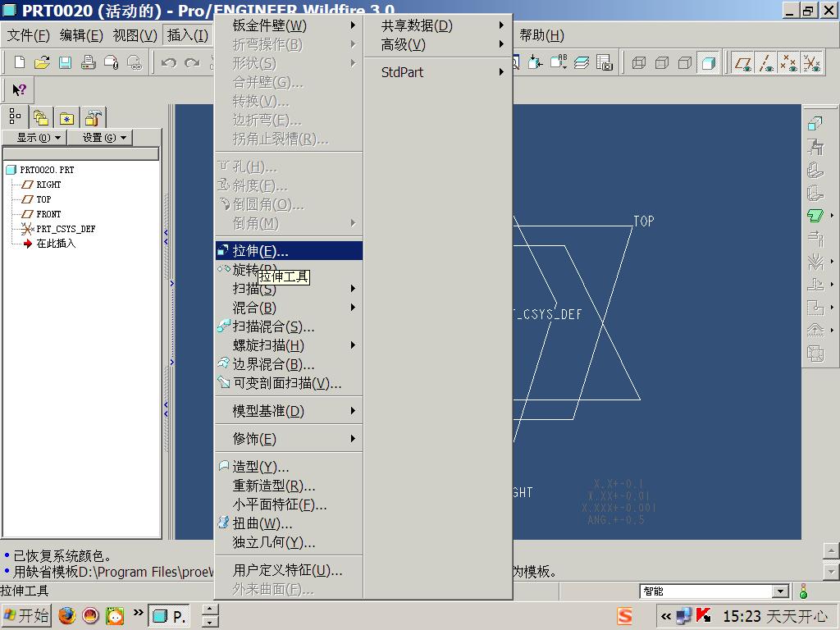840x630 pixels.
Task: Click the send mail with link icon
Action: [134, 62]
